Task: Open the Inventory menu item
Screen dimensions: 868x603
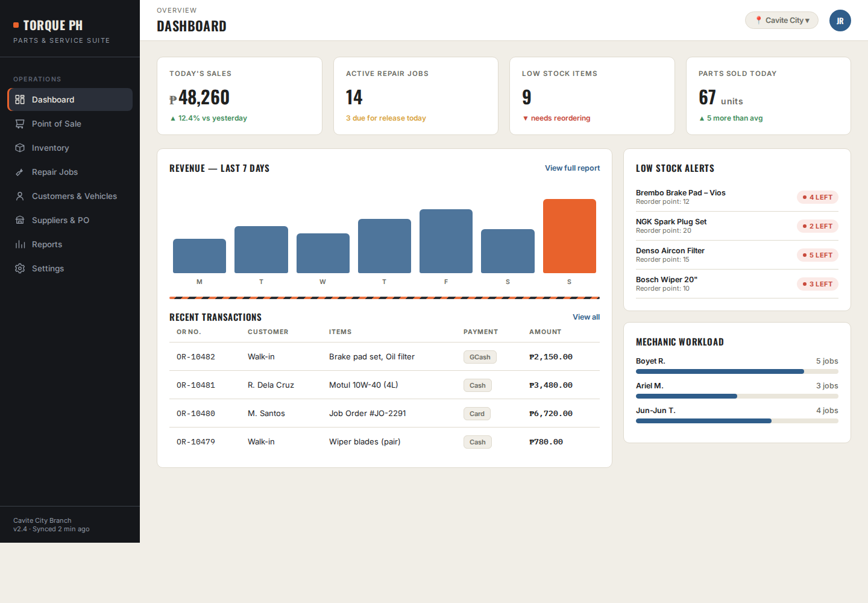Action: (x=70, y=148)
